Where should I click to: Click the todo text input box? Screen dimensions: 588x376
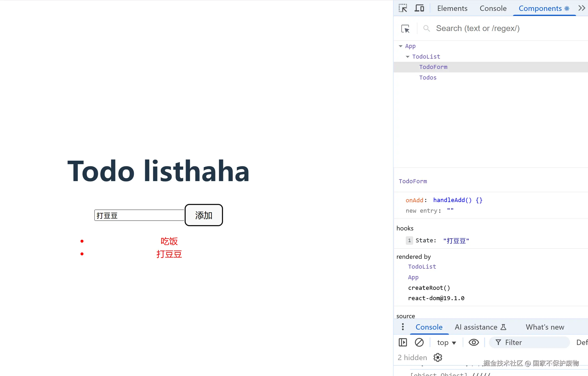click(x=139, y=215)
